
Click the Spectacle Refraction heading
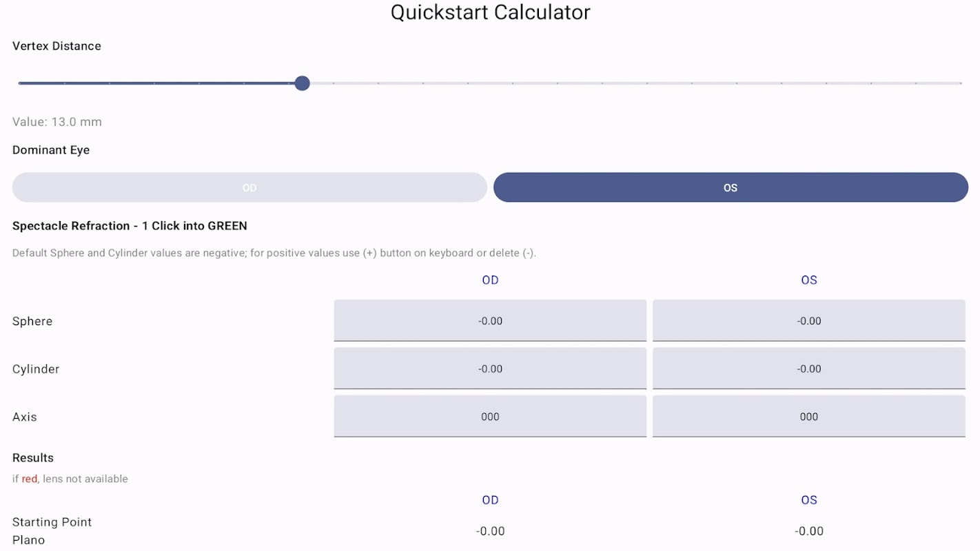130,226
